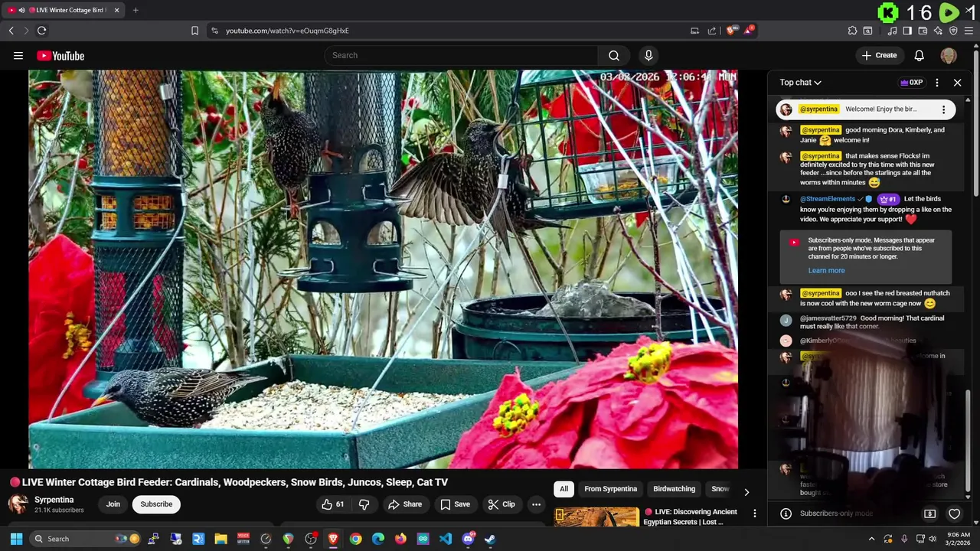The image size is (980, 551).
Task: Click the OXP badge in chat header
Action: [911, 83]
